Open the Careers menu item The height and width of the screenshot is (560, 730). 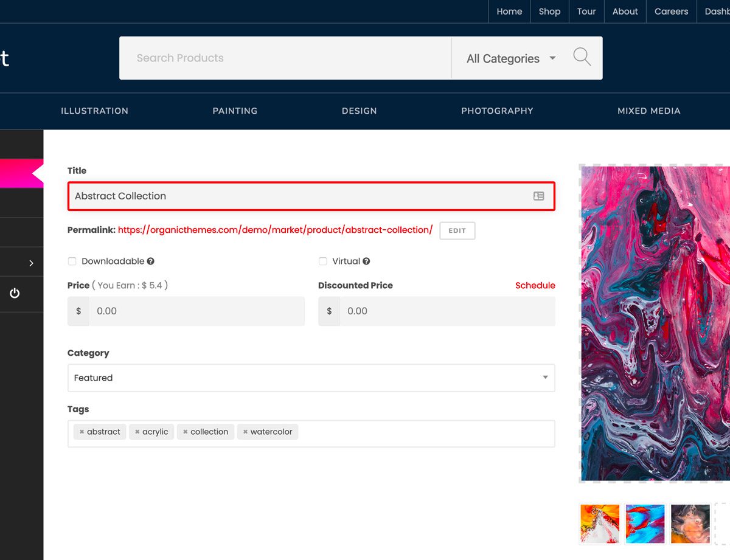(x=671, y=12)
